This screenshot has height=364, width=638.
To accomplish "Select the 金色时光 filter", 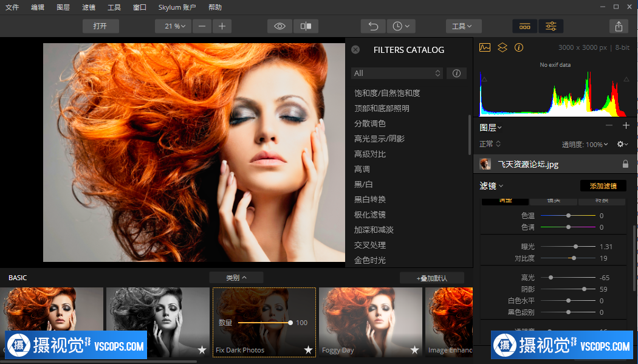I will coord(370,260).
